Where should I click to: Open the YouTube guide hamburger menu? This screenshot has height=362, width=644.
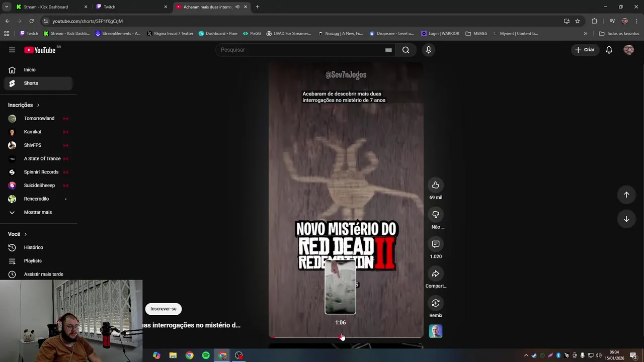pyautogui.click(x=12, y=50)
